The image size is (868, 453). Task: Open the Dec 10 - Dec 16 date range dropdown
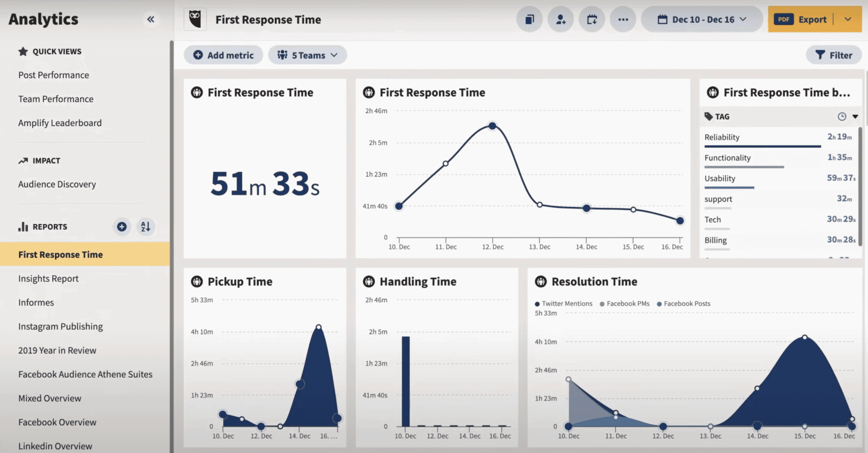pos(702,19)
